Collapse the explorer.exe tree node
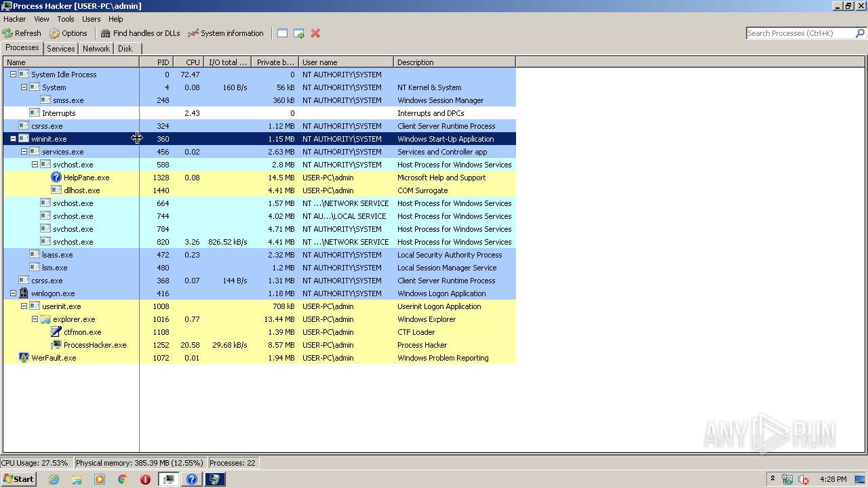The height and width of the screenshot is (488, 868). click(35, 319)
